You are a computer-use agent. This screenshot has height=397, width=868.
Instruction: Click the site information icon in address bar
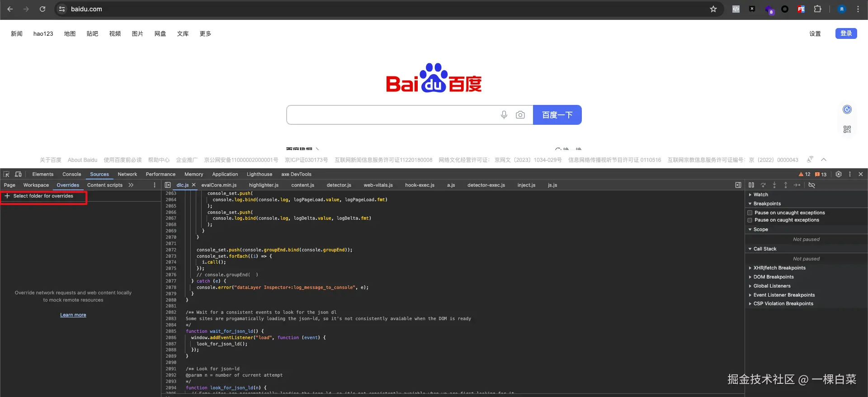62,9
